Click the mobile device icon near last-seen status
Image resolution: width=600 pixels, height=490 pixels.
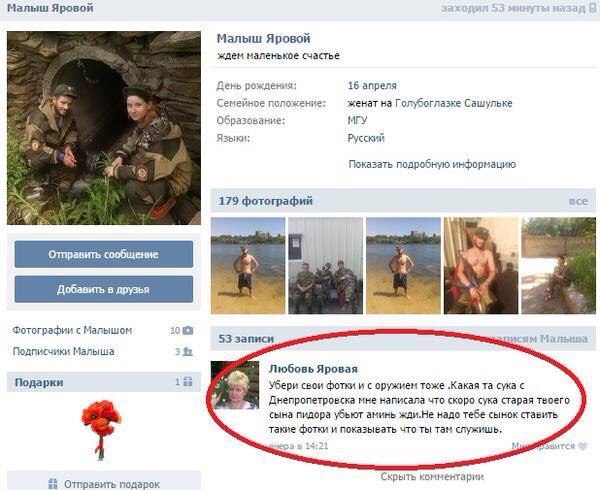[592, 8]
